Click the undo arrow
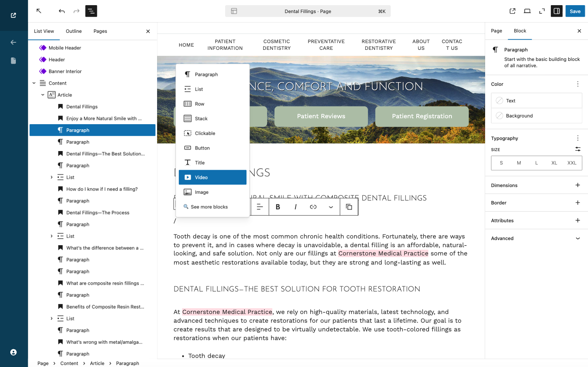The image size is (588, 367). (62, 11)
